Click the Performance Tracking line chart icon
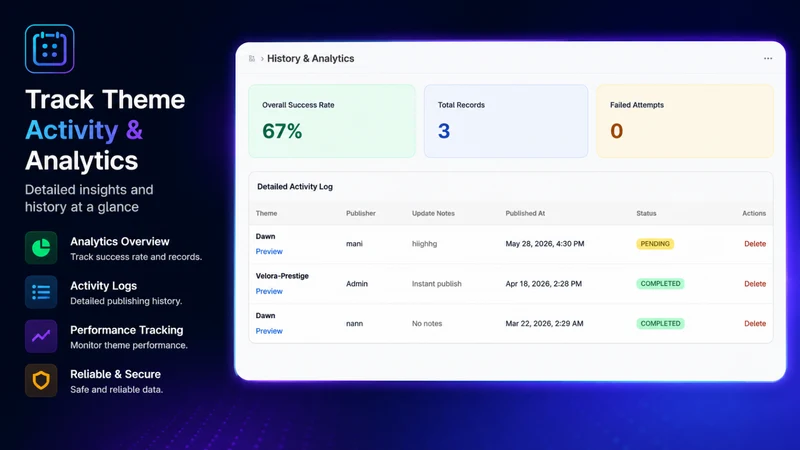The image size is (800, 450). tap(41, 336)
